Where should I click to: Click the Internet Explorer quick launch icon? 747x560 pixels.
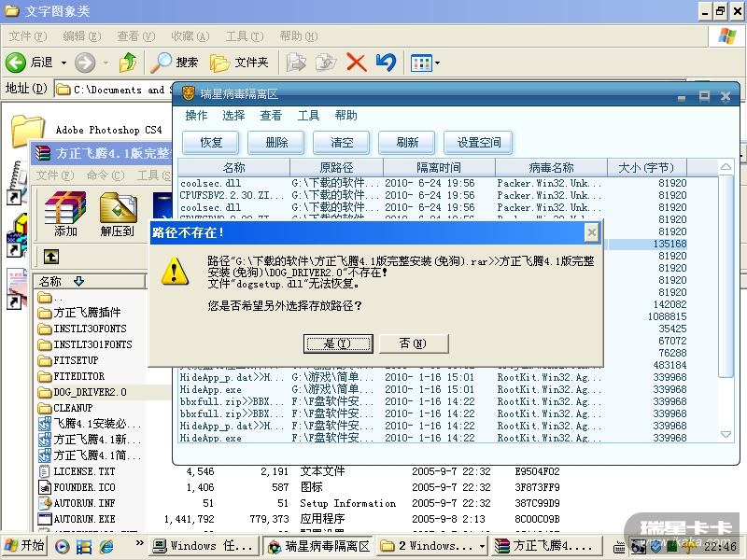(106, 546)
